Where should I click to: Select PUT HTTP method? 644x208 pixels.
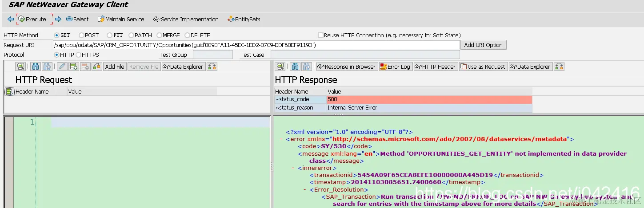pyautogui.click(x=109, y=35)
